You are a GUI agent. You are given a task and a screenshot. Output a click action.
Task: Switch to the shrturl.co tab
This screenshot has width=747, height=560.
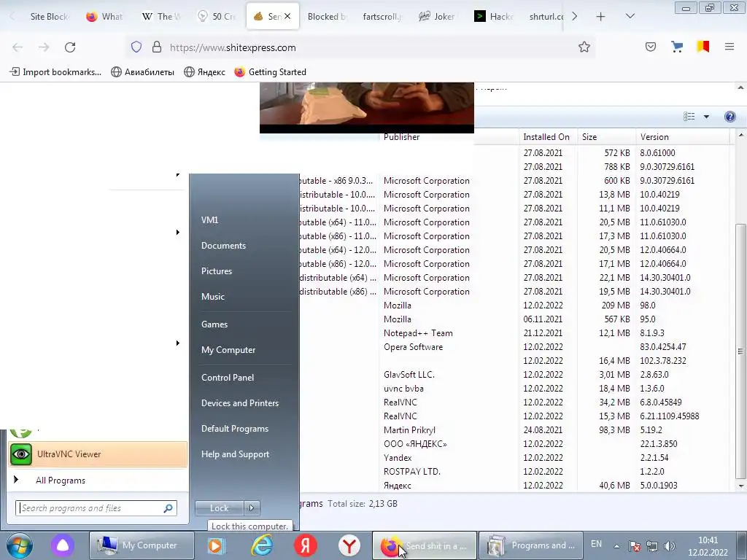[x=546, y=16]
